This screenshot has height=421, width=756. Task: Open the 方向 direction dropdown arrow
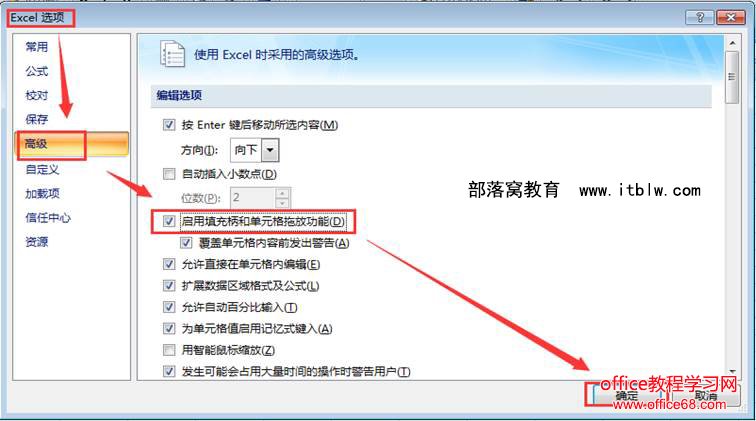click(270, 150)
